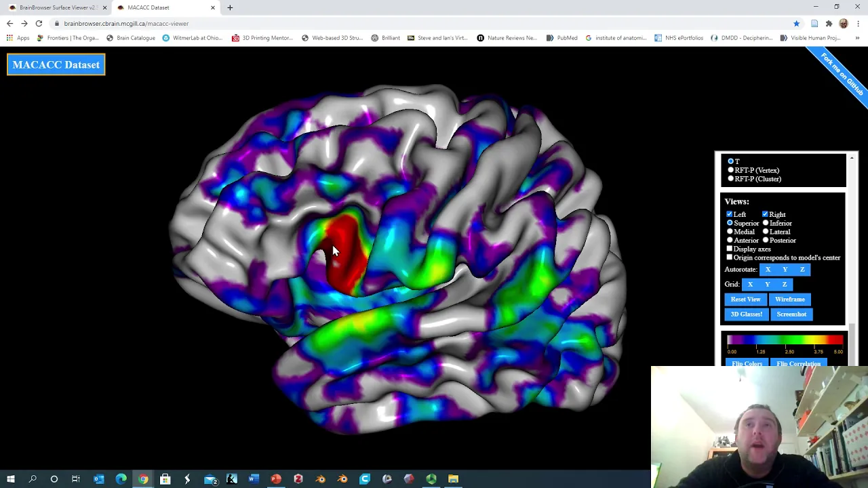Uncheck the Right hemisphere checkbox
This screenshot has height=488, width=868.
765,214
